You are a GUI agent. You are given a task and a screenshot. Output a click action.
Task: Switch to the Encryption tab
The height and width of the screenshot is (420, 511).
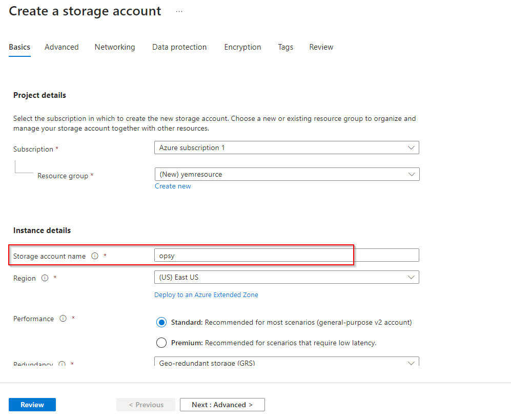tap(242, 47)
